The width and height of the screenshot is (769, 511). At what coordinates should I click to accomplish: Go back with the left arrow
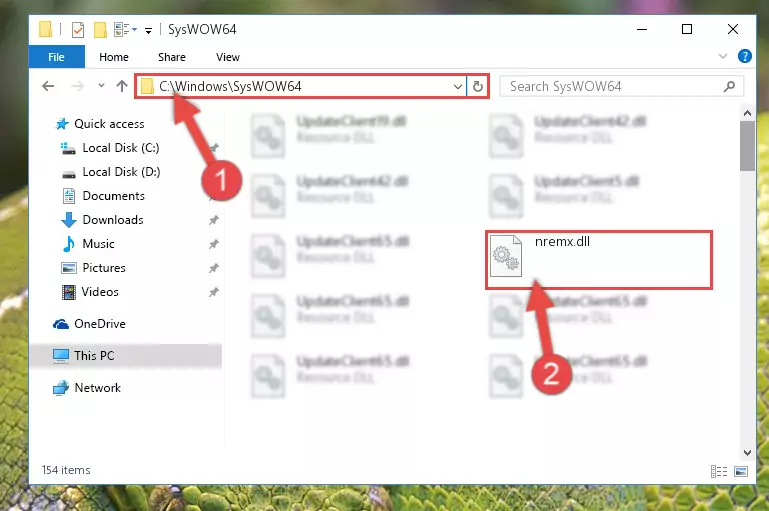pyautogui.click(x=48, y=86)
